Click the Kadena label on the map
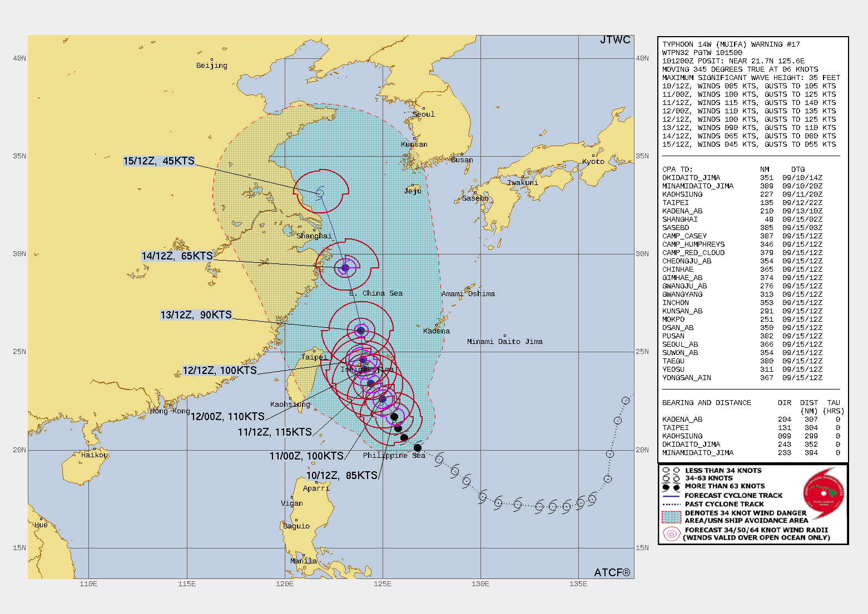 (437, 331)
